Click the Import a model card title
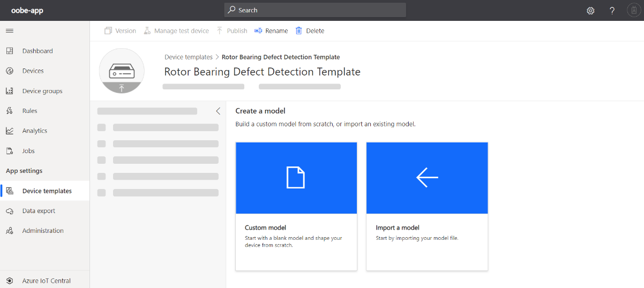This screenshot has height=288, width=644. (x=398, y=228)
